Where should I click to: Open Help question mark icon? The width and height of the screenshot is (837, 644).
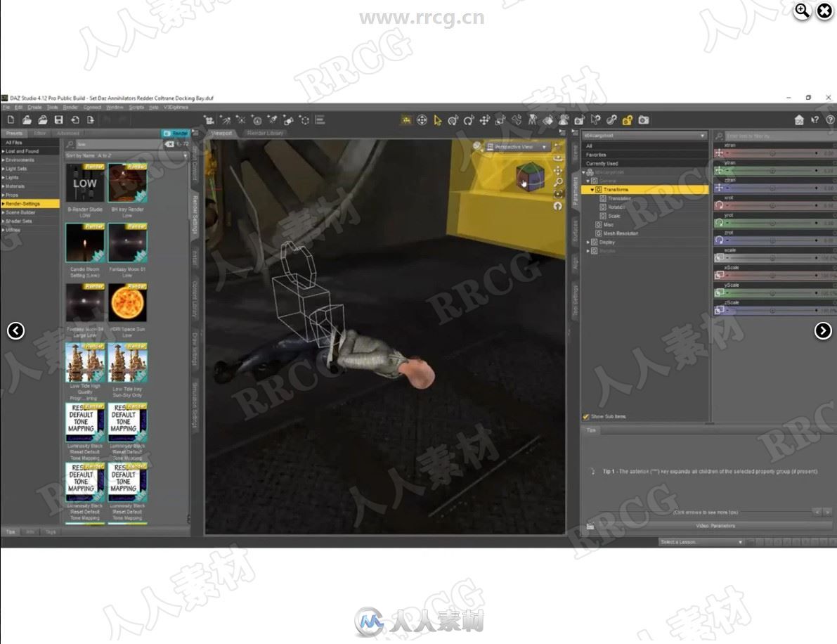[831, 120]
